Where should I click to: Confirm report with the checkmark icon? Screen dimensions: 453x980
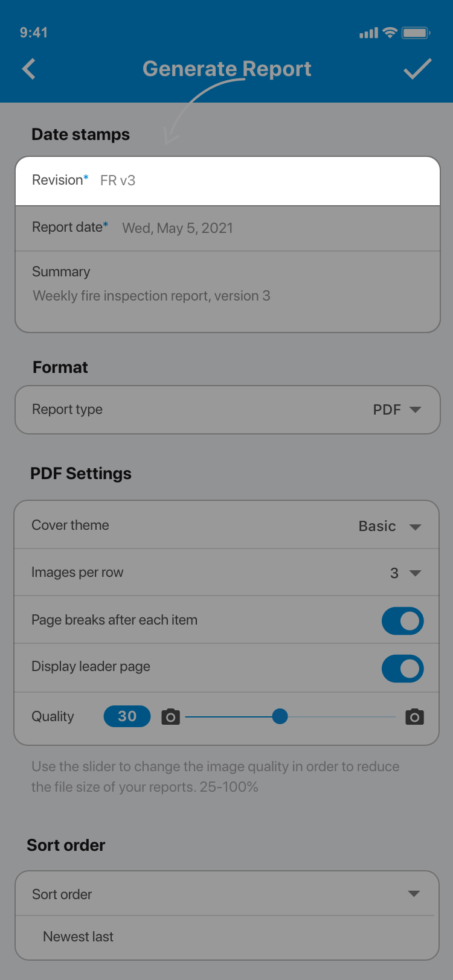[417, 69]
